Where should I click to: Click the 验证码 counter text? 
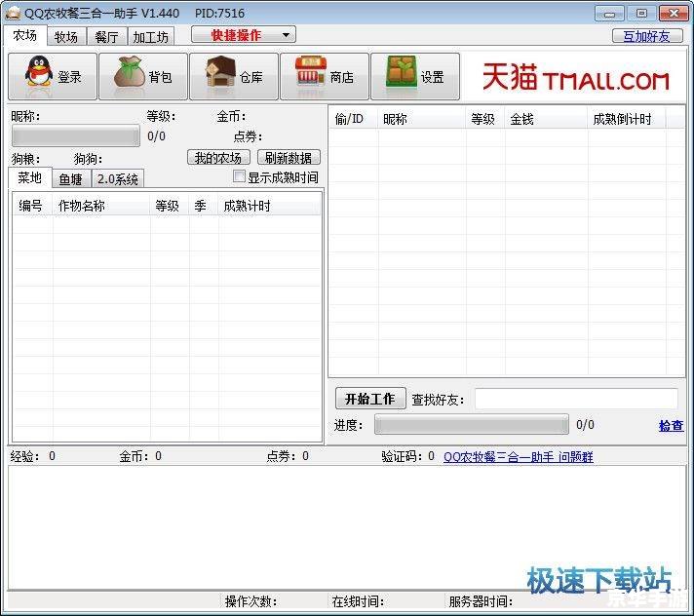[407, 456]
